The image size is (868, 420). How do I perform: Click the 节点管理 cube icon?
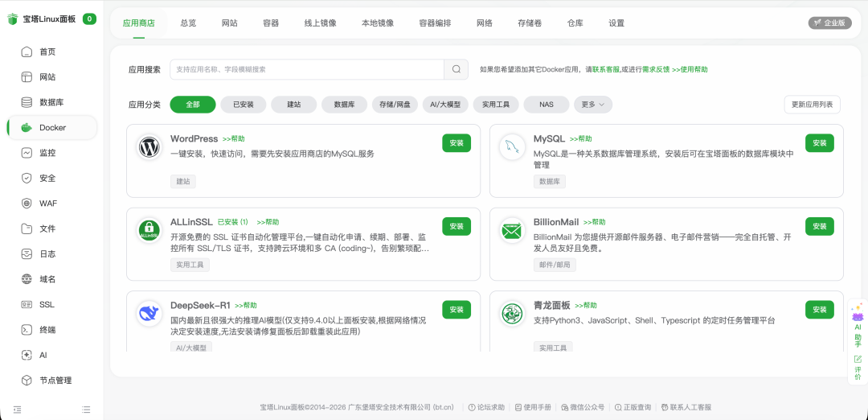[27, 381]
